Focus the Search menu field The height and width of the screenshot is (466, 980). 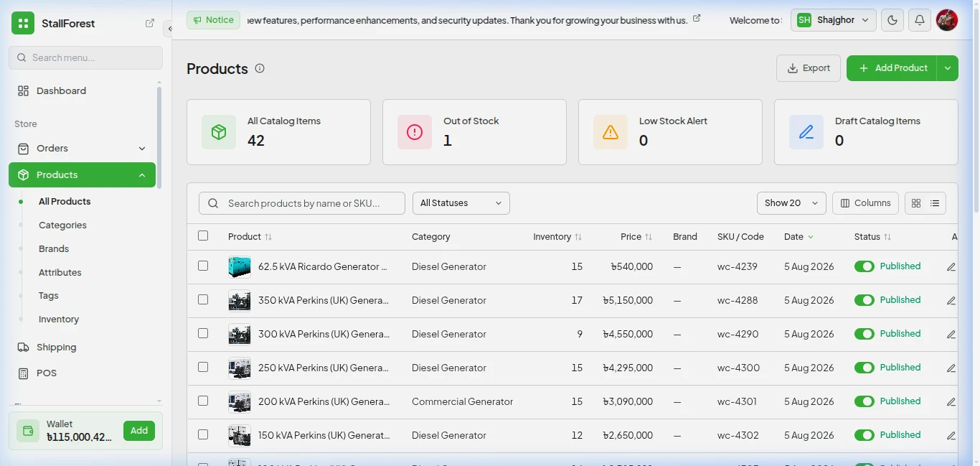(x=85, y=57)
